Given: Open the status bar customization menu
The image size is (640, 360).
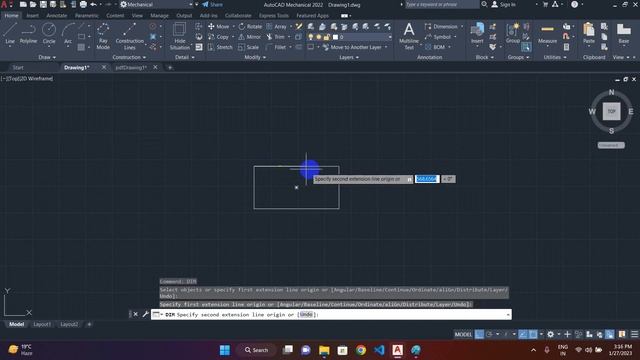Looking at the screenshot, I should point(634,334).
